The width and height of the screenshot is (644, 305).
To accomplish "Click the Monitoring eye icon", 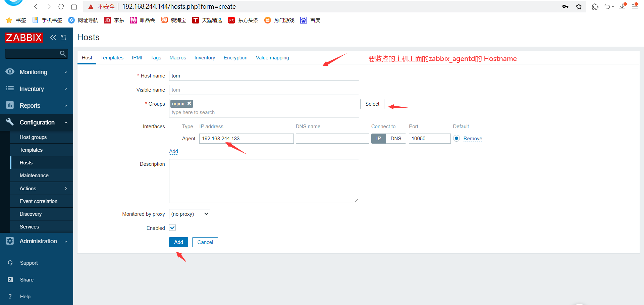I will coord(10,72).
